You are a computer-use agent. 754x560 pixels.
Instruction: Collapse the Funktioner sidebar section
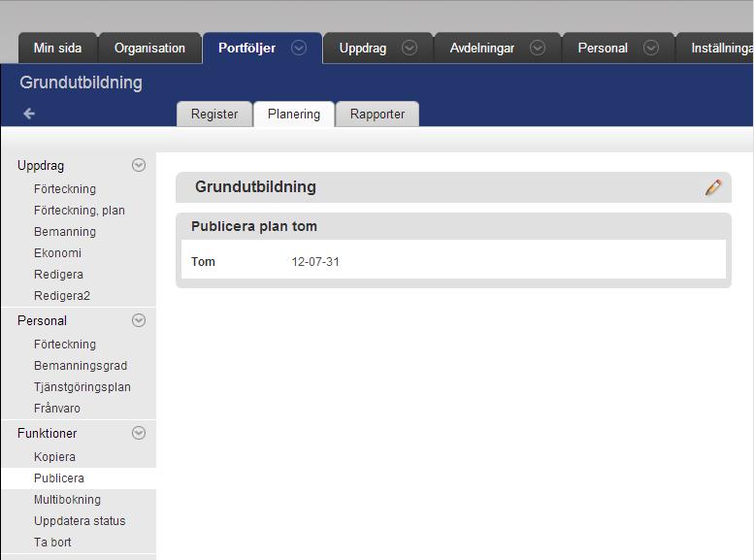point(139,433)
